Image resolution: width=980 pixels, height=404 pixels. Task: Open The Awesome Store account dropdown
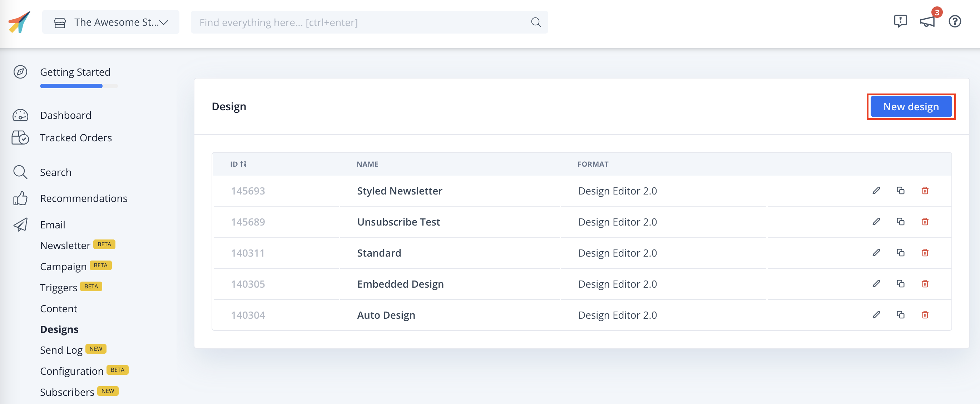click(110, 22)
